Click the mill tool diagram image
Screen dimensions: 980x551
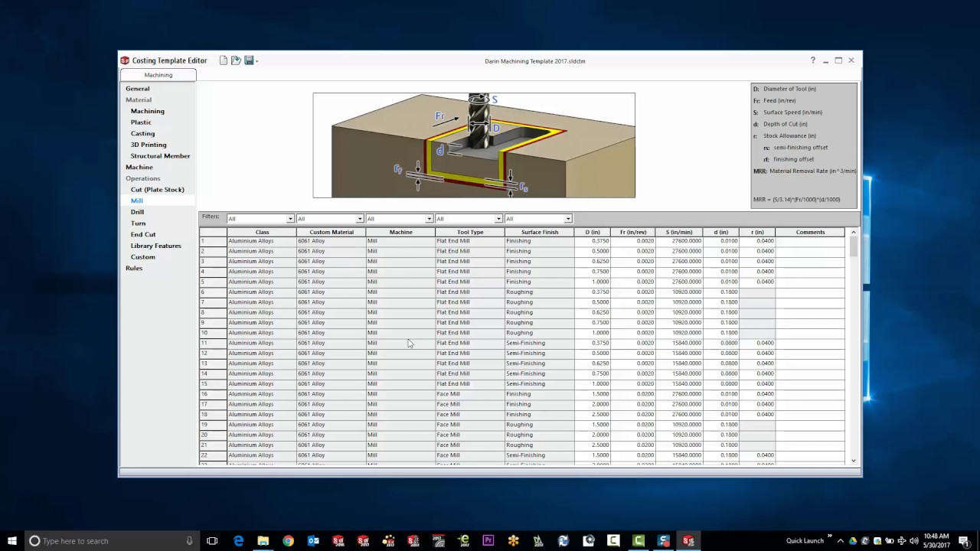coord(474,145)
